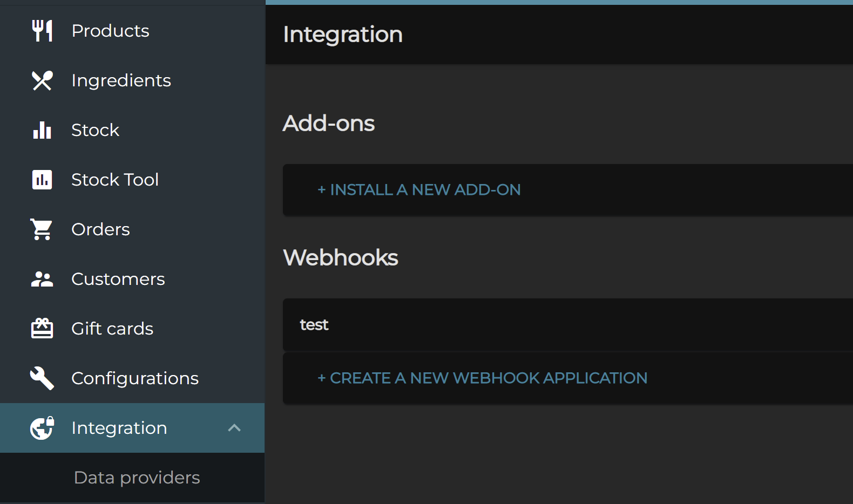Click the Gift cards icon

[42, 329]
